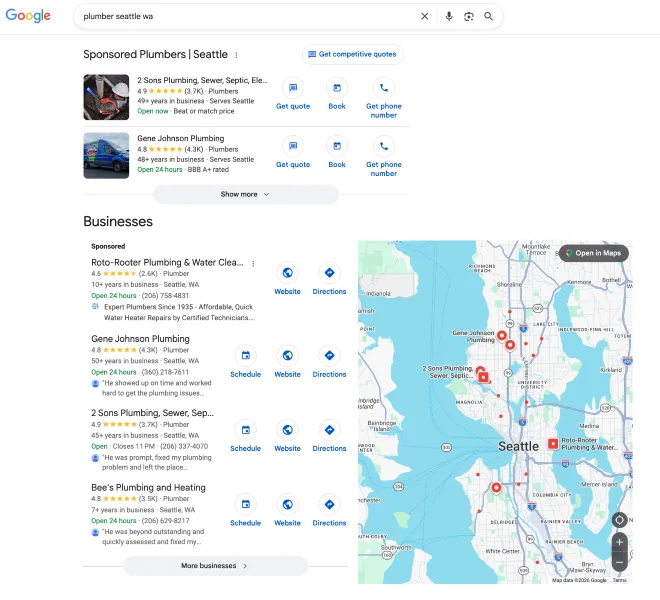This screenshot has height=600, width=660.
Task: Open Bee's Plumbing and Heating website
Action: point(287,510)
